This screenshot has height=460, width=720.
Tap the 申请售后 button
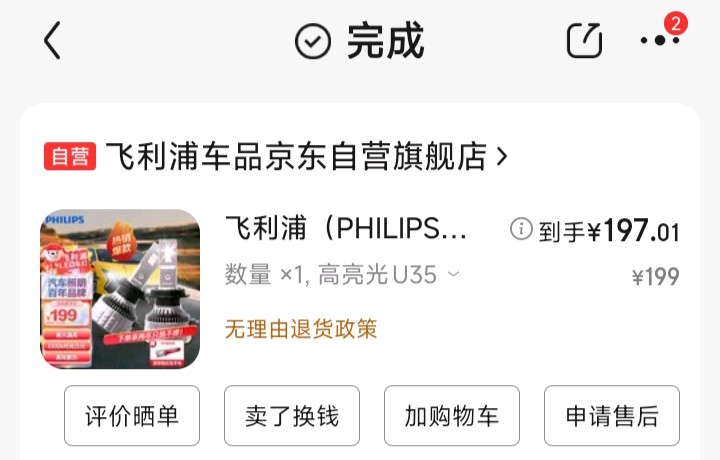pyautogui.click(x=612, y=415)
